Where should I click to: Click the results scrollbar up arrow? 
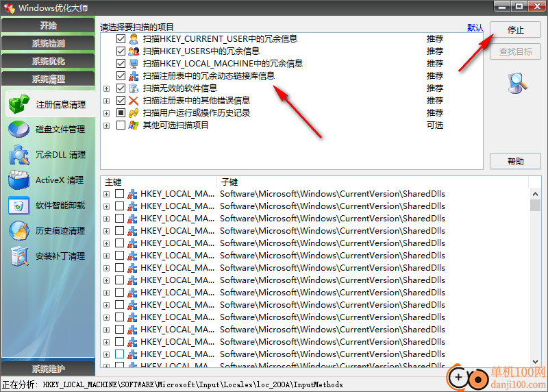tap(535, 194)
